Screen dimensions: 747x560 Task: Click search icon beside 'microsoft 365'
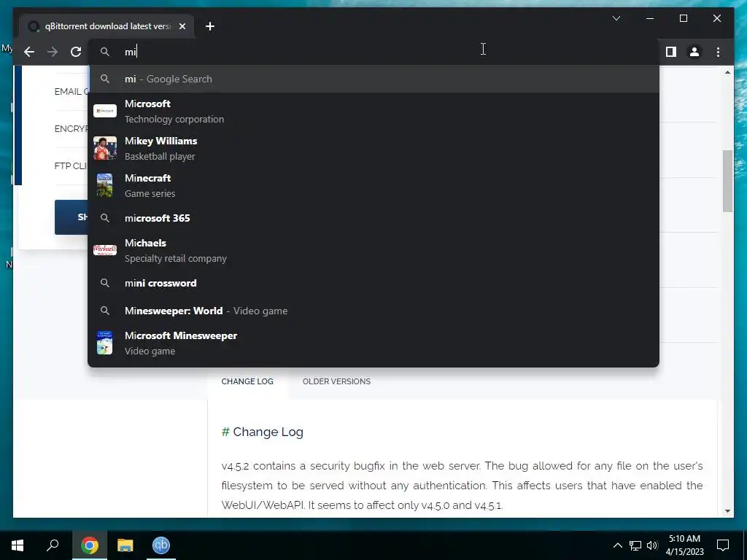point(105,218)
